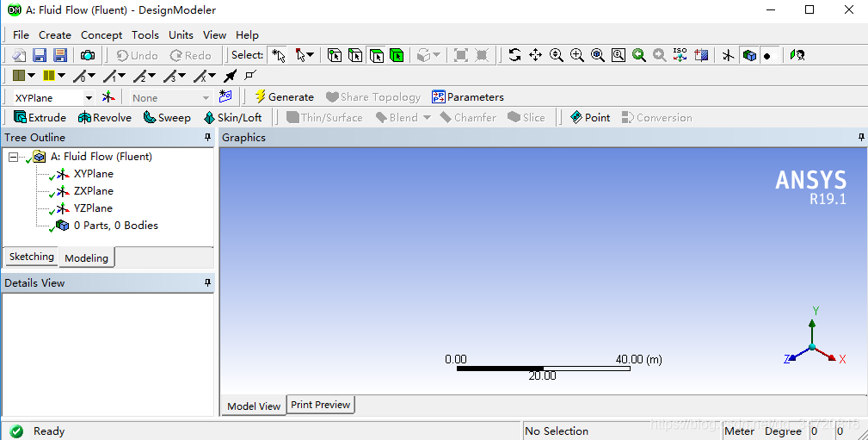Click the New Plane icon
This screenshot has height=440, width=868.
[x=108, y=97]
